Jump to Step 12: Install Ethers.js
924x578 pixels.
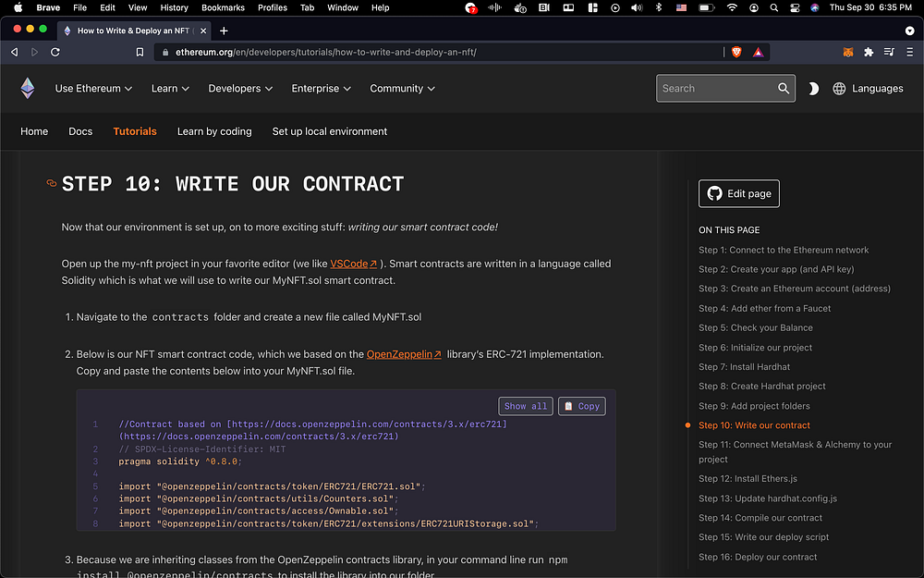pyautogui.click(x=748, y=478)
